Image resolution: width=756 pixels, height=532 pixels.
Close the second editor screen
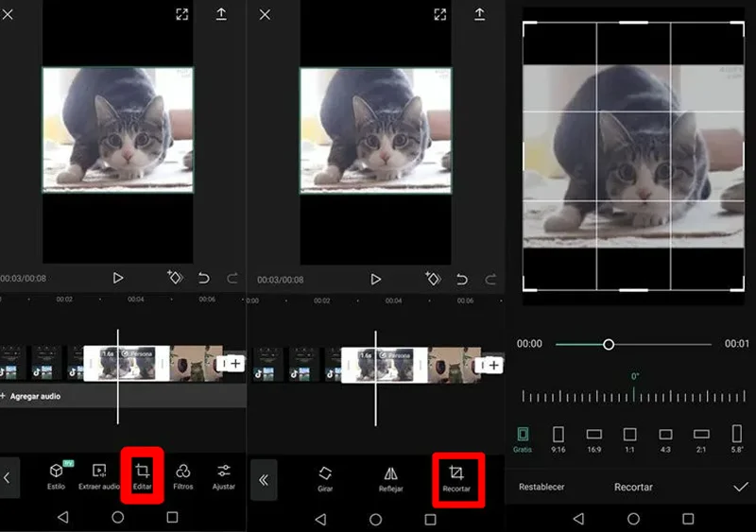pyautogui.click(x=265, y=14)
